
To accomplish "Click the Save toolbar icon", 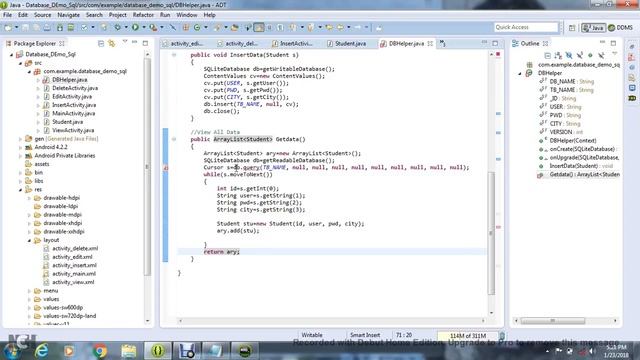I will (25, 27).
